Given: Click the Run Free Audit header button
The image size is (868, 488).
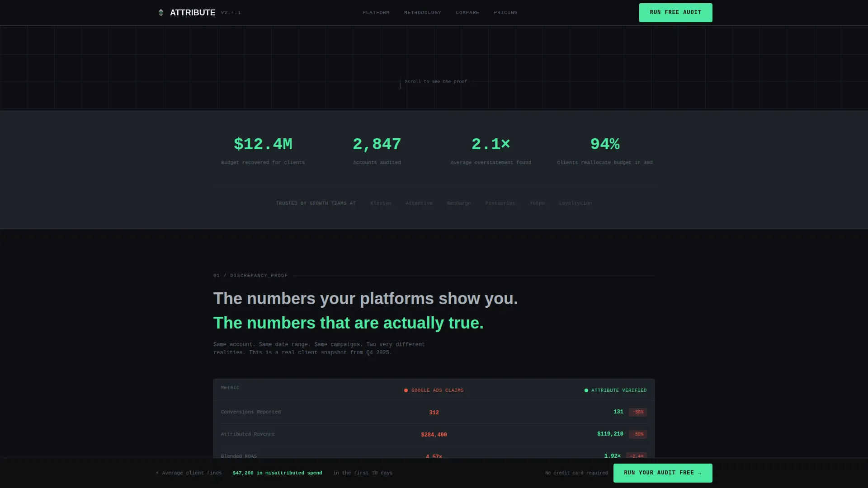Looking at the screenshot, I should 675,13.
